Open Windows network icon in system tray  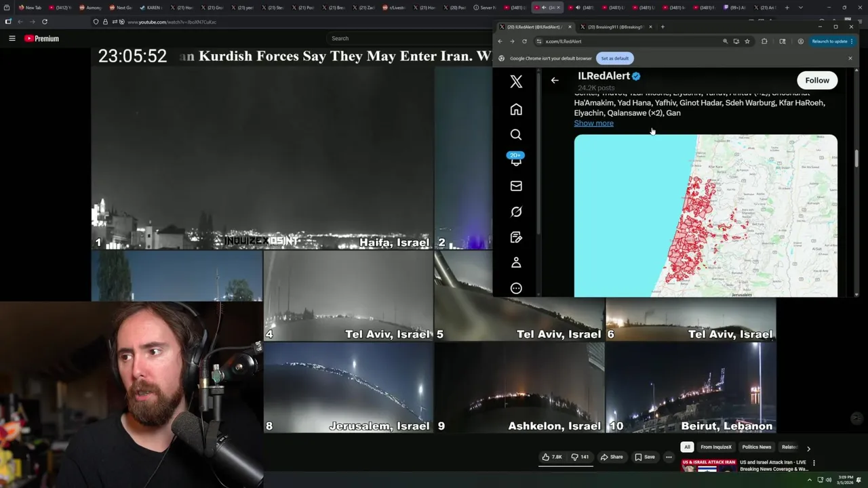coord(821,480)
